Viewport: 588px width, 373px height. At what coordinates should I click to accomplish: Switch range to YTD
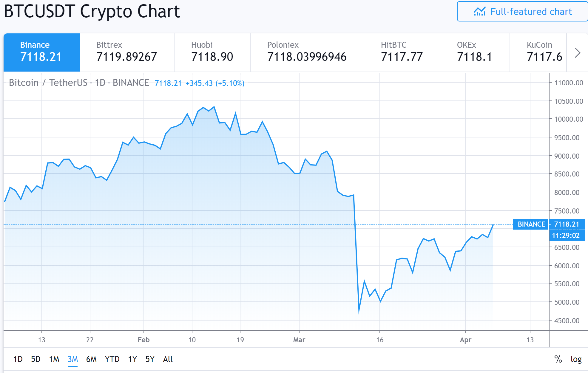(x=112, y=359)
